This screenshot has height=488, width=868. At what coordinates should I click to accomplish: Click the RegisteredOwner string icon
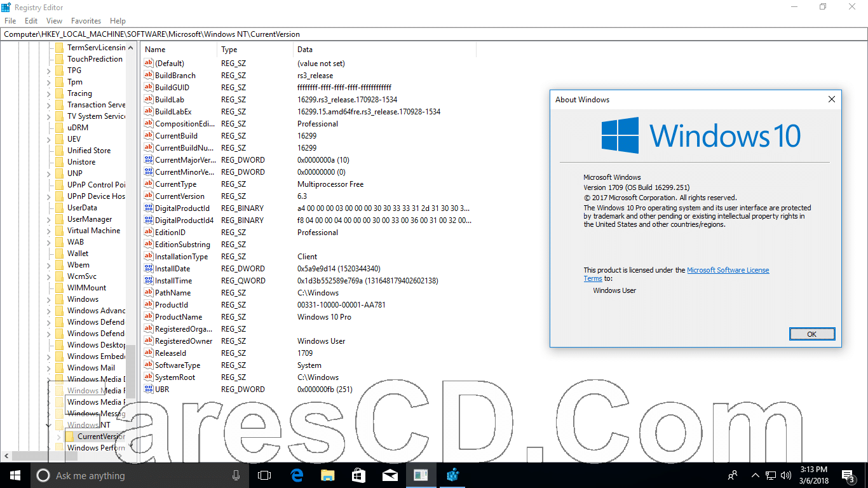click(149, 341)
